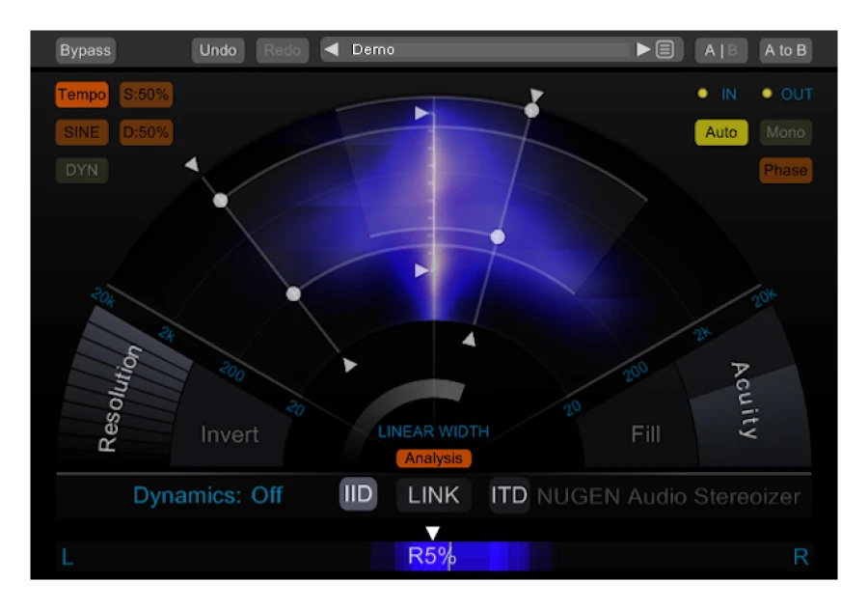Click the Analysis button
Viewport: 868px width, 610px height.
(433, 458)
